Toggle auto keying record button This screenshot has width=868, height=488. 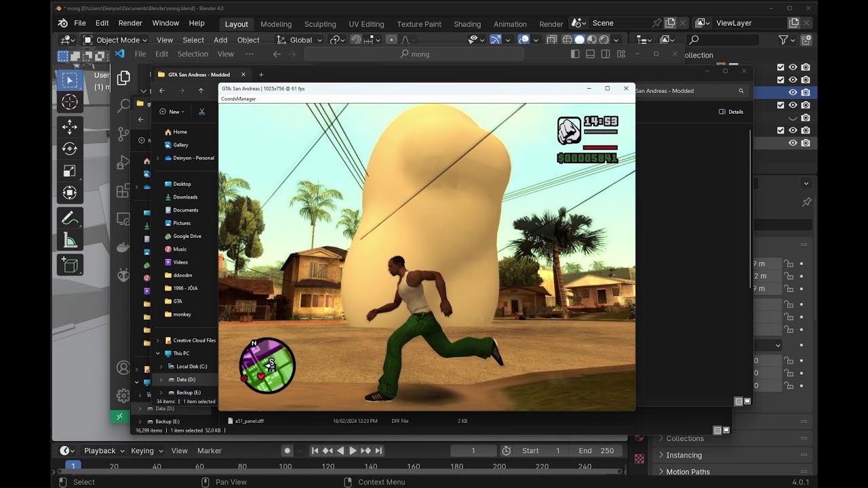(x=288, y=451)
